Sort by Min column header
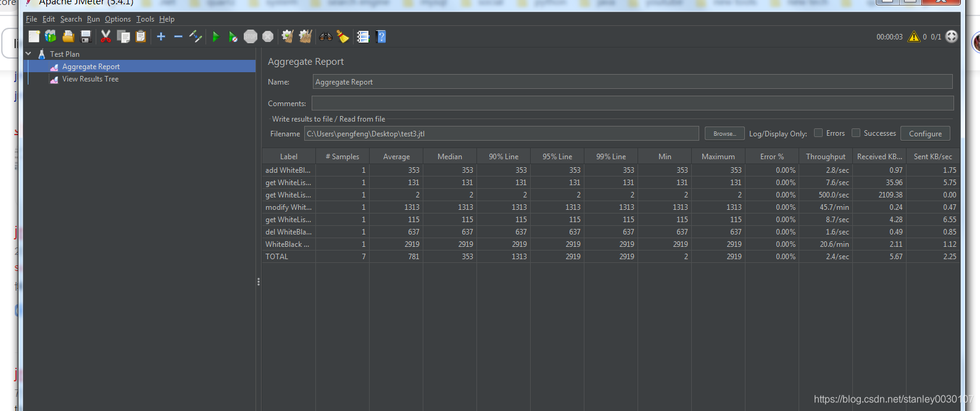The image size is (980, 411). [x=665, y=157]
